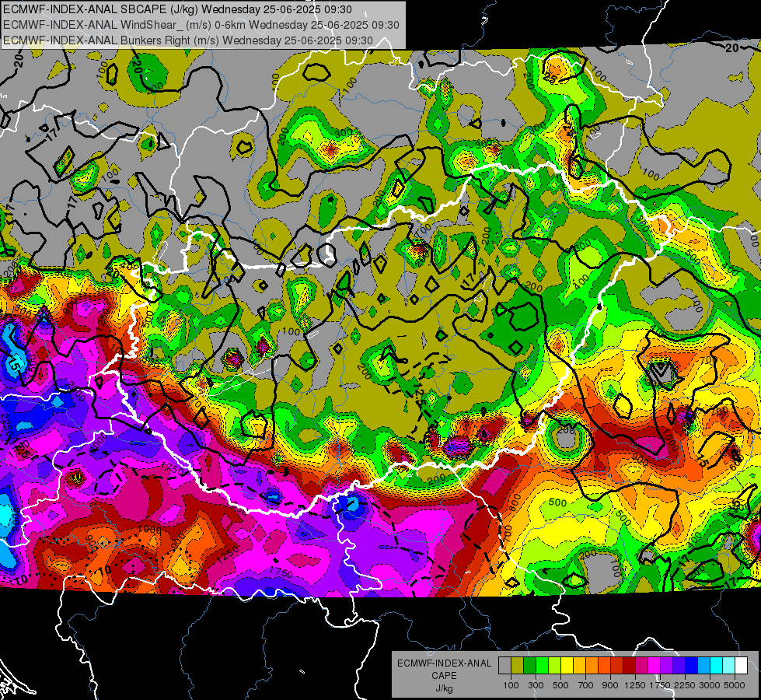This screenshot has width=761, height=700.
Task: Click the legend word CAPE
Action: tap(444, 675)
